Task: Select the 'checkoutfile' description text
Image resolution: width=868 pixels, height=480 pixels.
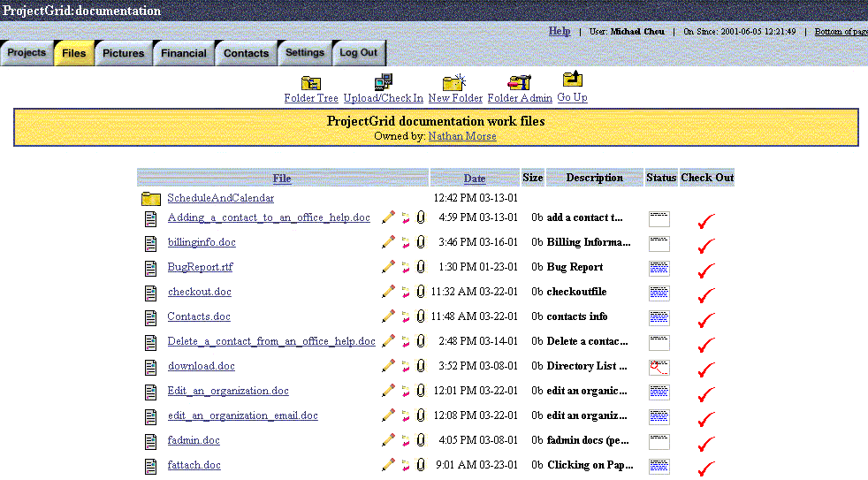Action: (x=577, y=292)
